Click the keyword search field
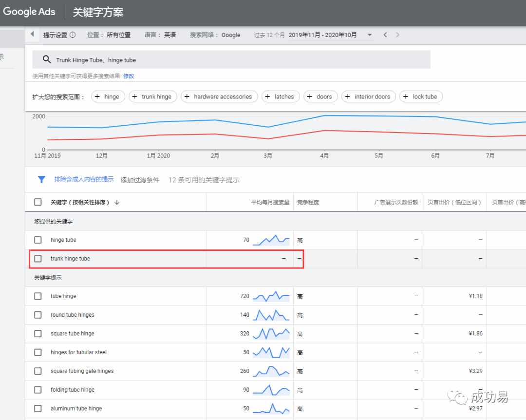Screen dimensions: 526x420 231,60
